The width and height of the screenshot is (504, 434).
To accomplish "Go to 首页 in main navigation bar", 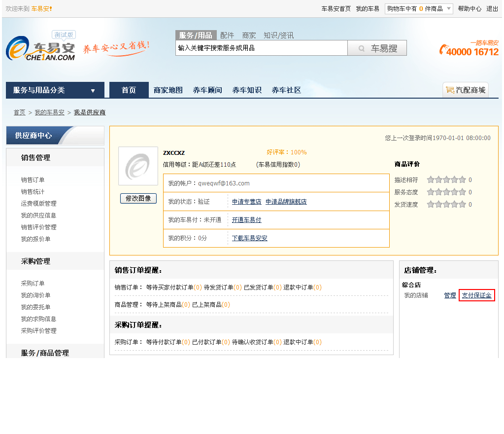I will click(x=129, y=90).
